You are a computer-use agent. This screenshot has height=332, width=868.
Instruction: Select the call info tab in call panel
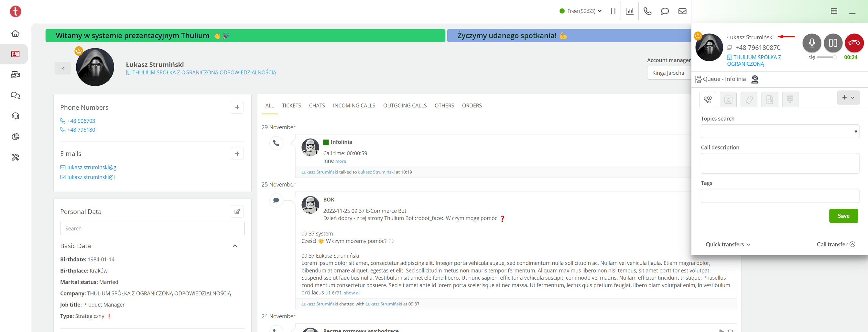(x=707, y=99)
